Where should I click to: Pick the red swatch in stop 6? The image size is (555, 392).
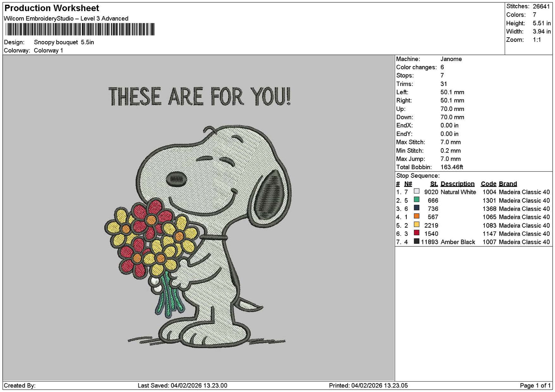click(416, 233)
